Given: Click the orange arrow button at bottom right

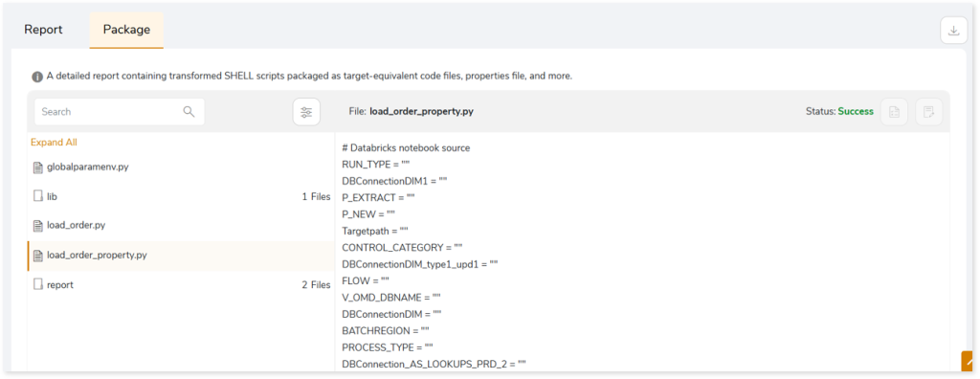Looking at the screenshot, I should pyautogui.click(x=970, y=361).
